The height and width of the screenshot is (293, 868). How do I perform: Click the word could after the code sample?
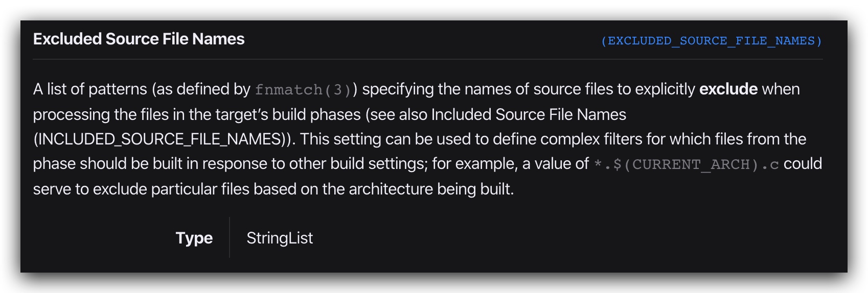(x=803, y=164)
